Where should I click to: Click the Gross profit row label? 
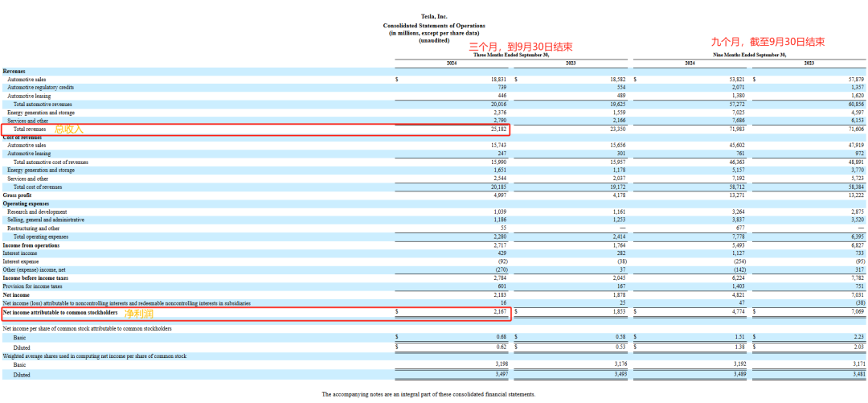point(18,195)
